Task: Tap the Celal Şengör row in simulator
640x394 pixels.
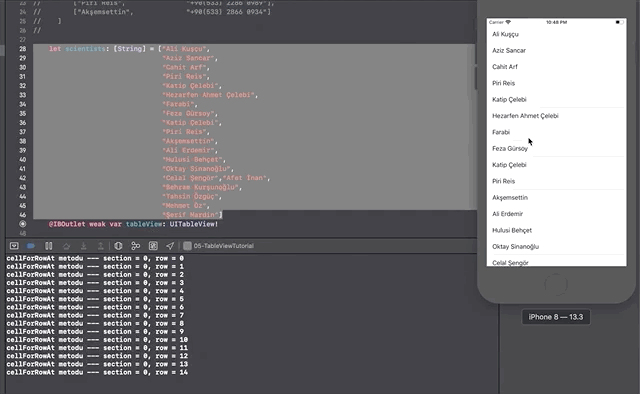Action: (556, 261)
